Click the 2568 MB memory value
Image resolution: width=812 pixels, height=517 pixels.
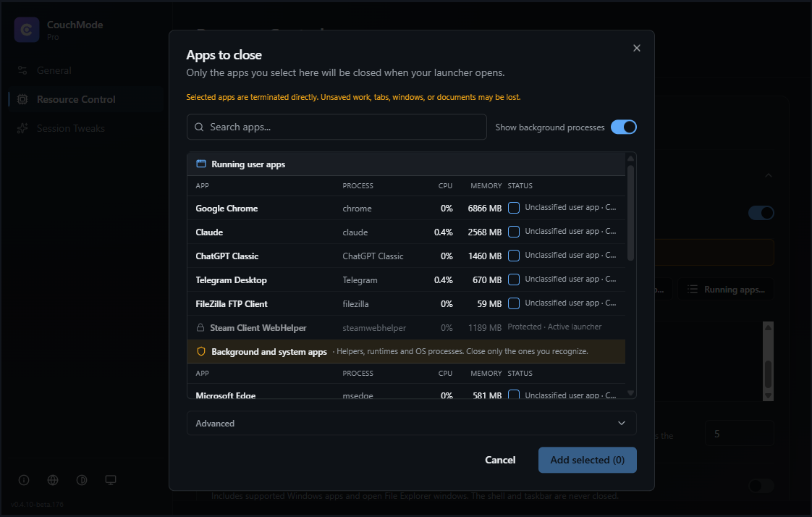click(485, 232)
